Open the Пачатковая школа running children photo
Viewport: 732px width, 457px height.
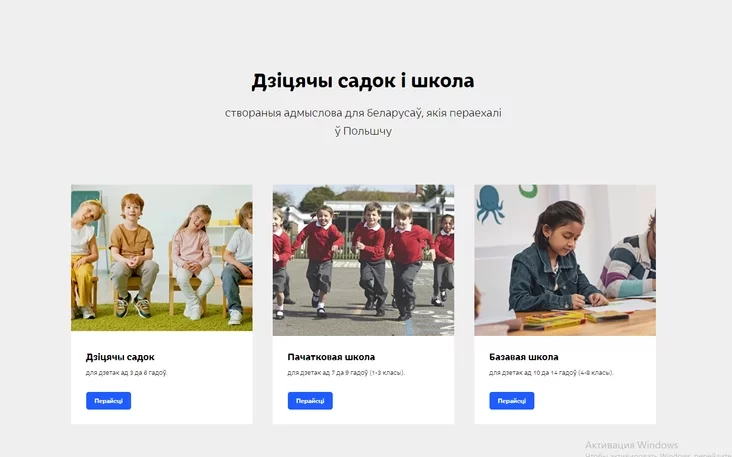coord(363,260)
